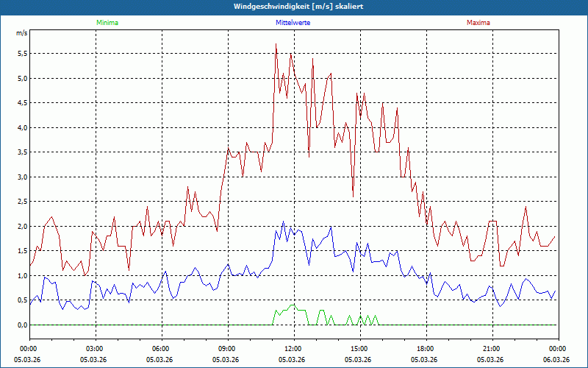Click the Mittelwerte legend label
The width and height of the screenshot is (588, 368).
[x=293, y=23]
